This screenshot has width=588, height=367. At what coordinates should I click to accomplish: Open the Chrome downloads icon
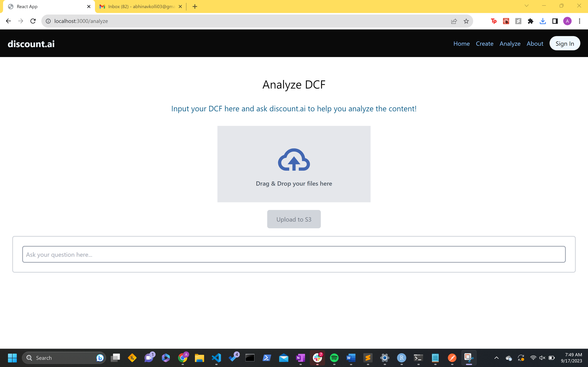[543, 21]
